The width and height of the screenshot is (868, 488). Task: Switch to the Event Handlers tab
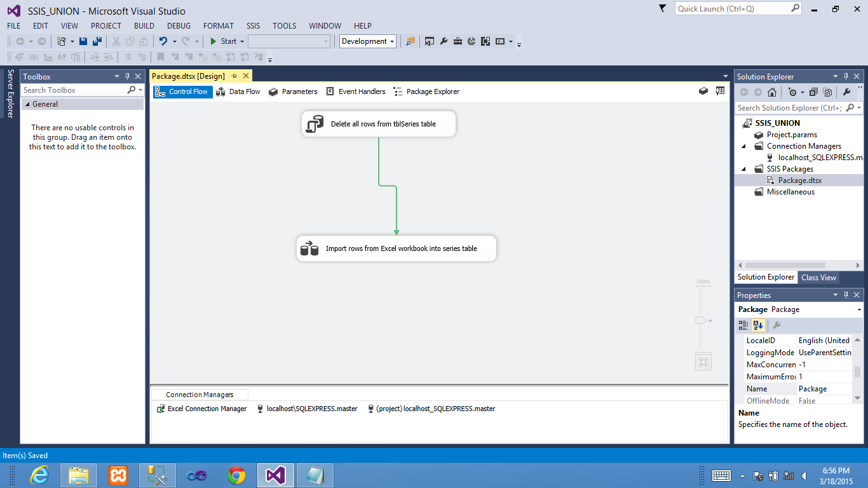pos(355,91)
